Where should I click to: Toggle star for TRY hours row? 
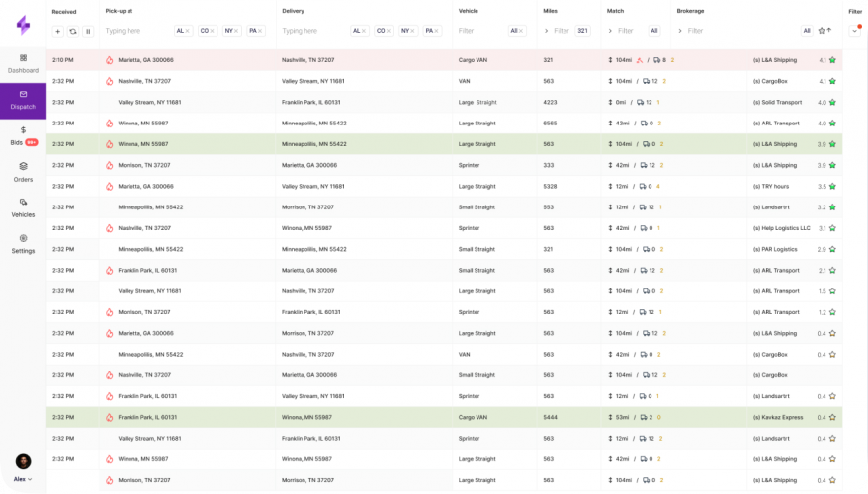click(832, 187)
